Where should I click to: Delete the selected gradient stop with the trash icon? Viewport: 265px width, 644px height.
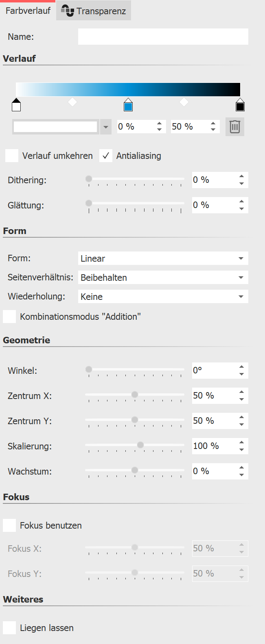point(234,126)
